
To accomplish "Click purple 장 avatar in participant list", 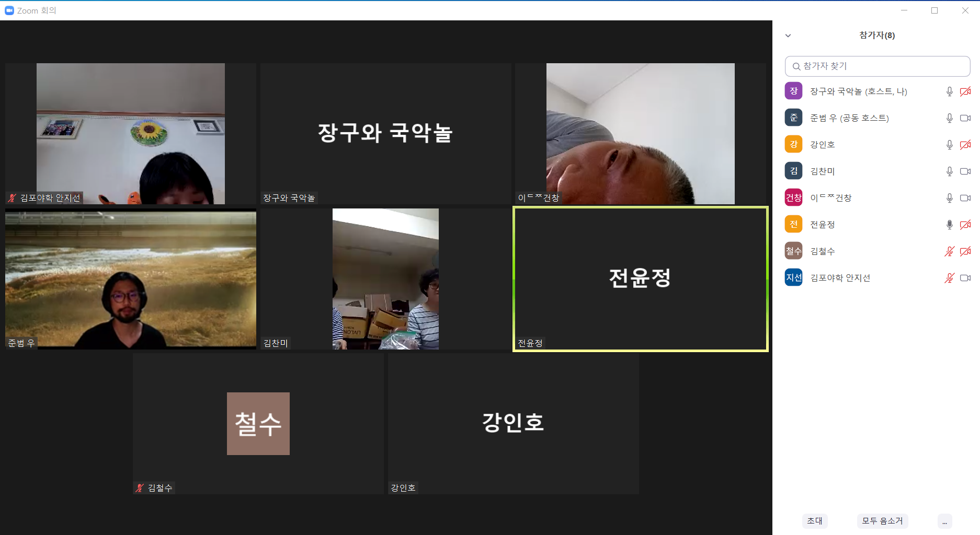I will 793,91.
